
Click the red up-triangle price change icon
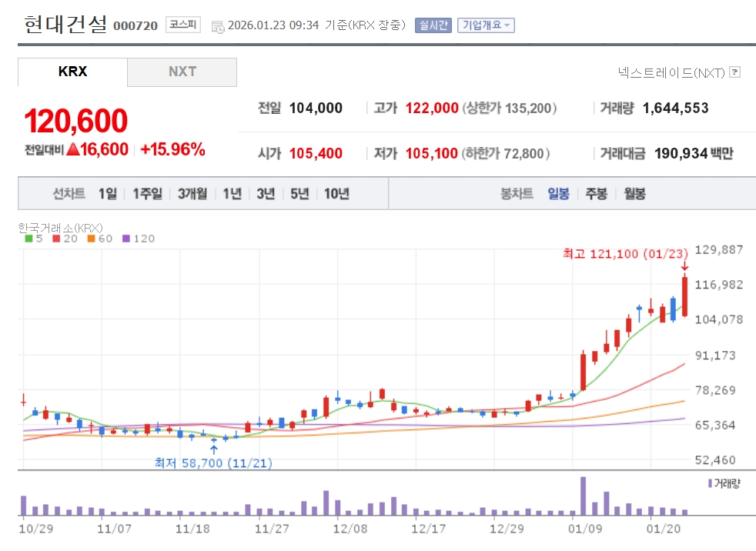coord(73,149)
